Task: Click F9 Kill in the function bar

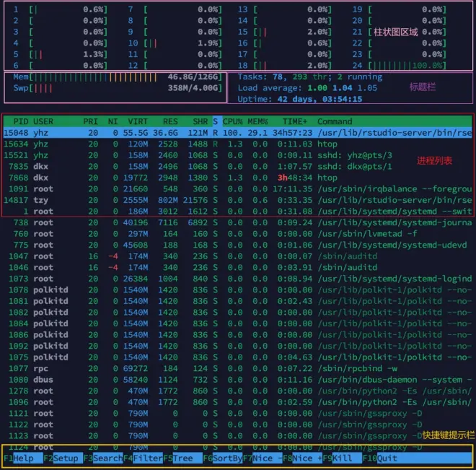Action: click(x=342, y=458)
